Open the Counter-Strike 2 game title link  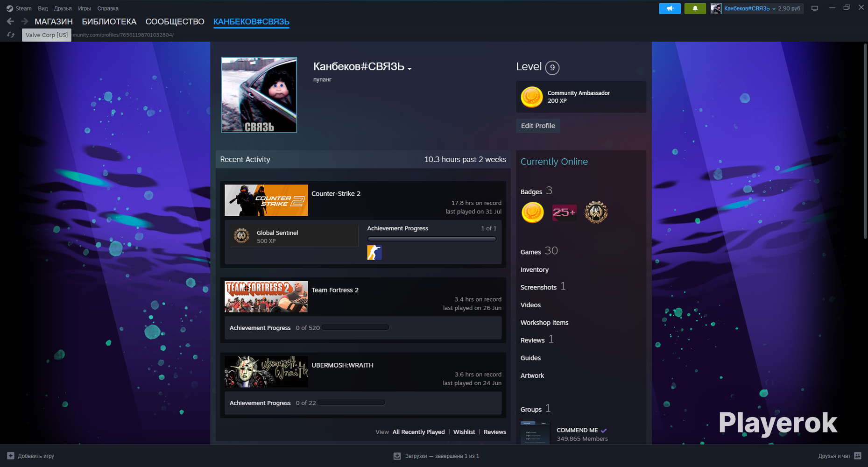pos(336,193)
